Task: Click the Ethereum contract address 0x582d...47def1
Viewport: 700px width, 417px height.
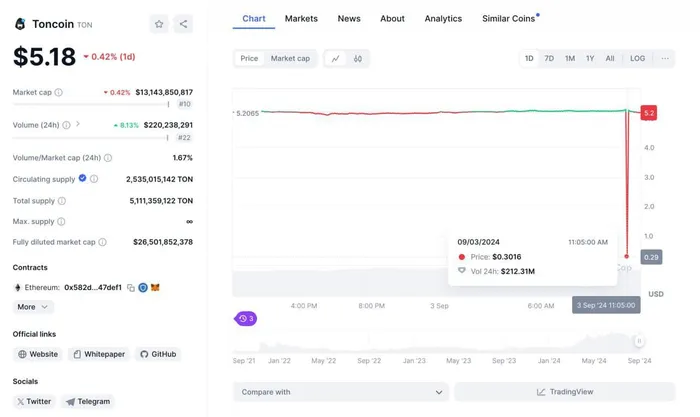Action: point(93,288)
